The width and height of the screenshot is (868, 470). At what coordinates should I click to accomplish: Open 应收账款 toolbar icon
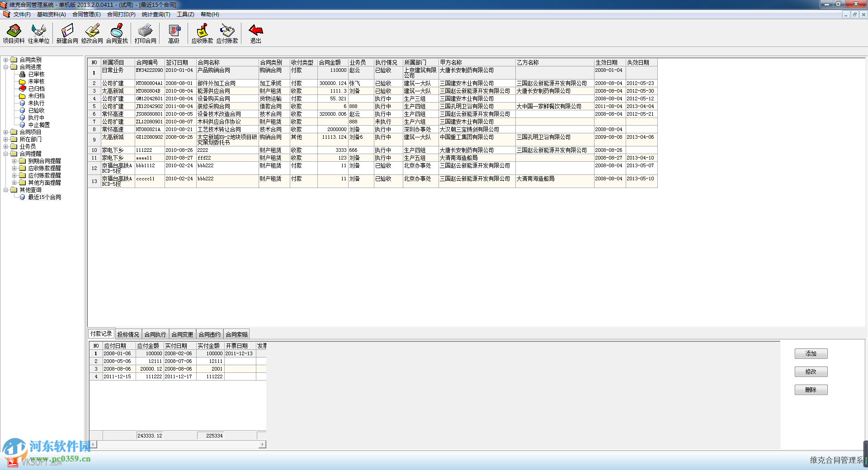click(x=202, y=34)
